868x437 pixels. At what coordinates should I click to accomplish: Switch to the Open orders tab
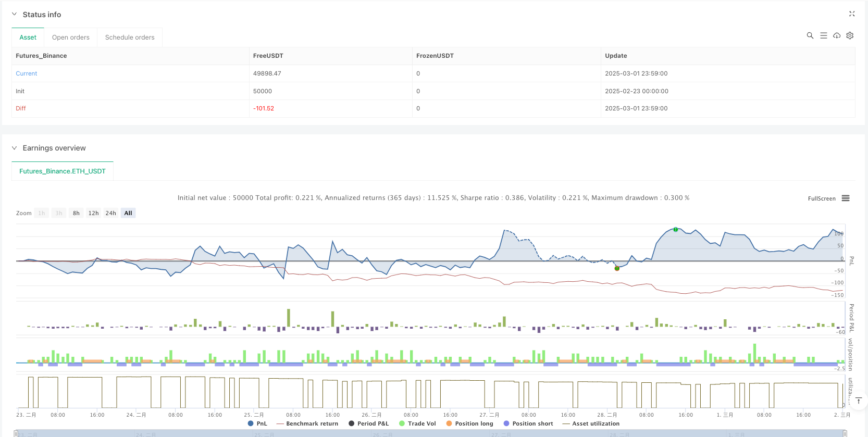point(71,38)
